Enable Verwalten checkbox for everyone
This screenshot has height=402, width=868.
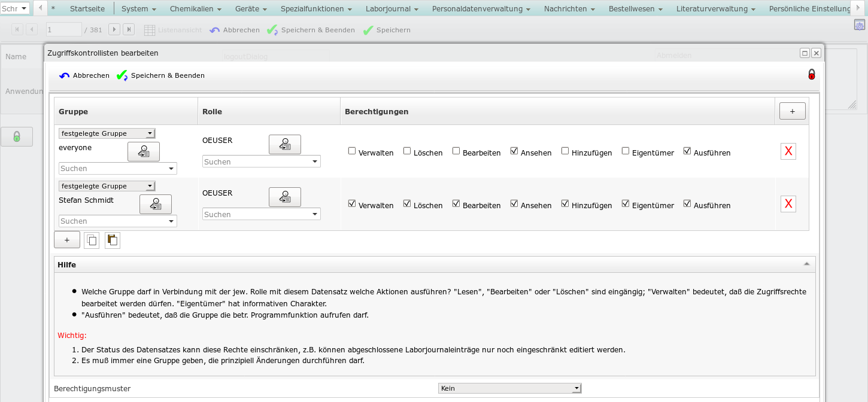click(x=352, y=151)
